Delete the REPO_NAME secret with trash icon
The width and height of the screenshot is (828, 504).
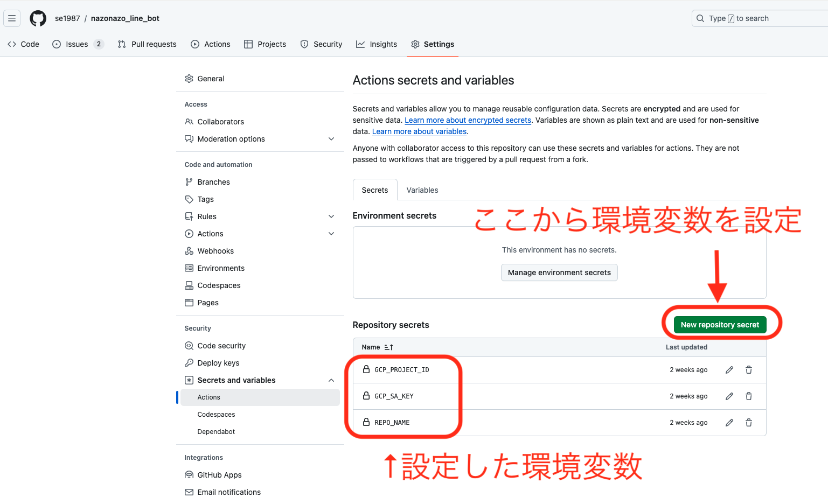749,423
